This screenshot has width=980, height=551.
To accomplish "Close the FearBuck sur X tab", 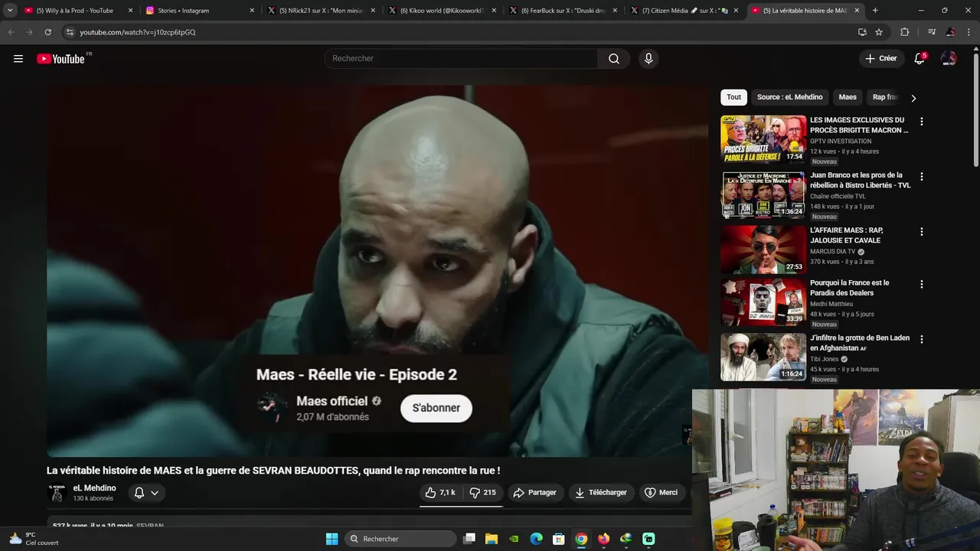I will tap(615, 11).
